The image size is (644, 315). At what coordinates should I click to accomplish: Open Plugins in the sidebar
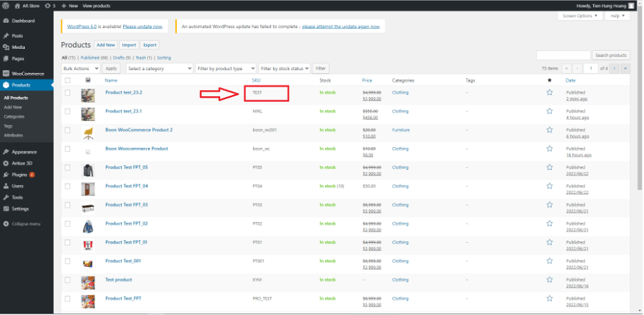coord(19,175)
